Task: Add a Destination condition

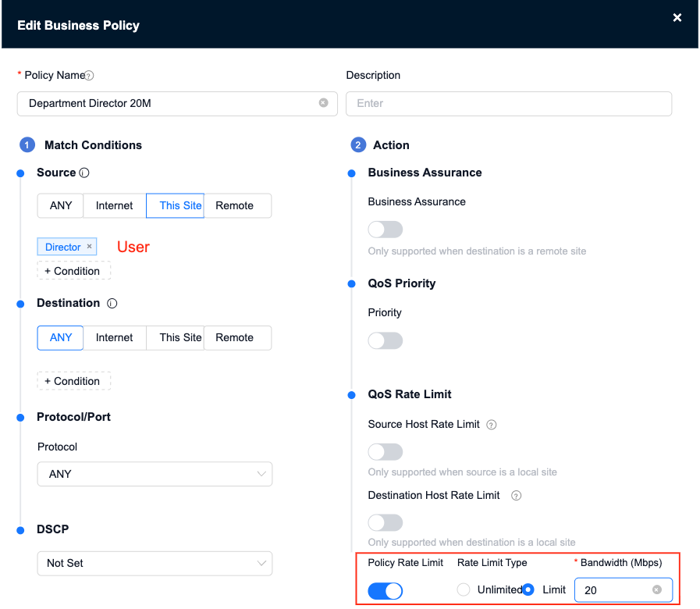Action: tap(73, 381)
